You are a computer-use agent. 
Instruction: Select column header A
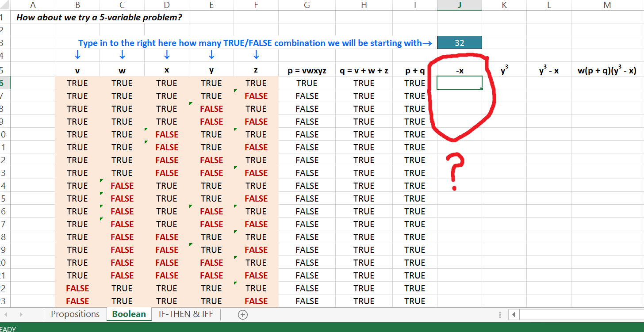pos(33,5)
